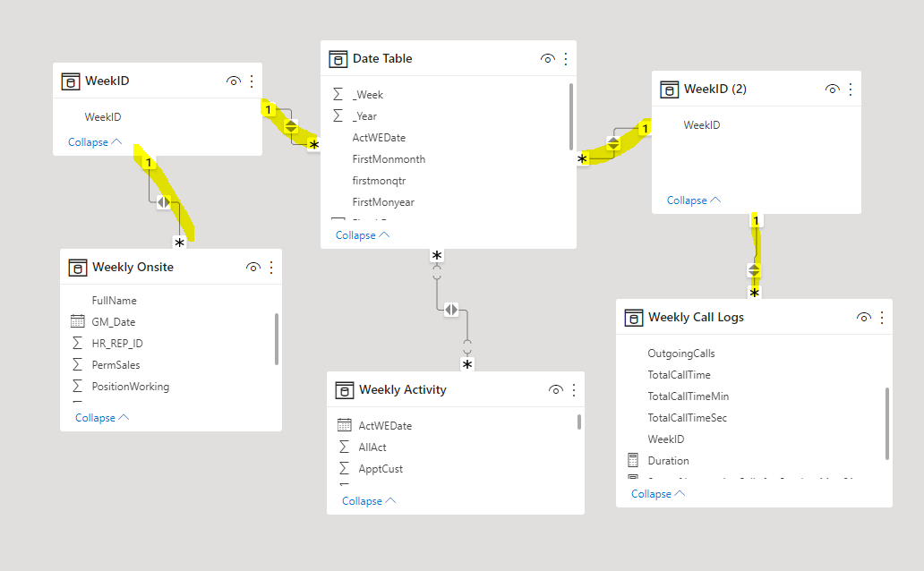Screen dimensions: 924x571
Task: Select the Weekly Call Logs table title
Action: 696,317
